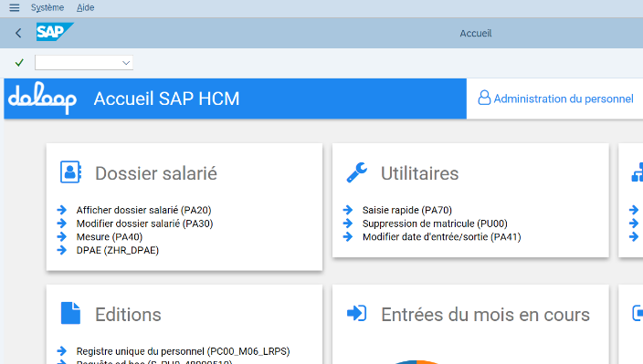Click the Utilitaires card title

[419, 173]
